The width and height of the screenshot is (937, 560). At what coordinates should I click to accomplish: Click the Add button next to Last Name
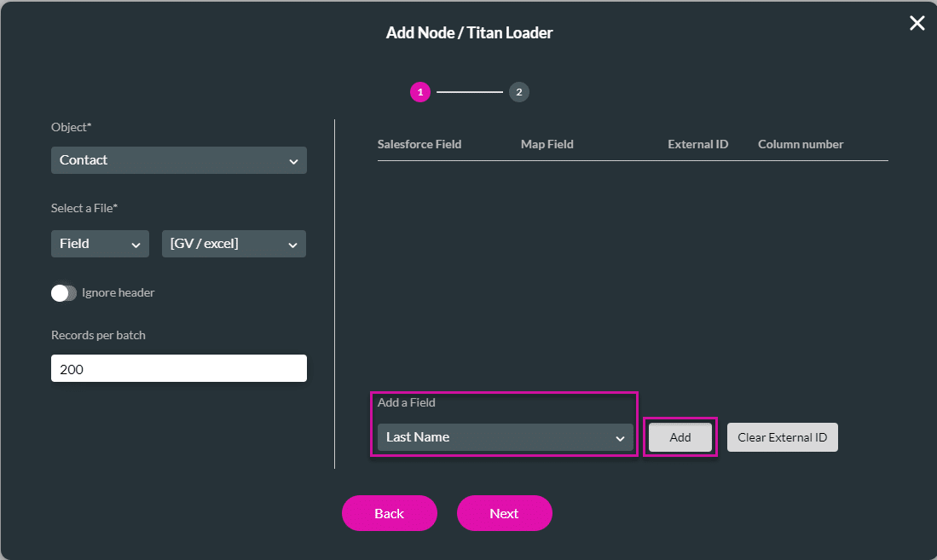coord(680,436)
